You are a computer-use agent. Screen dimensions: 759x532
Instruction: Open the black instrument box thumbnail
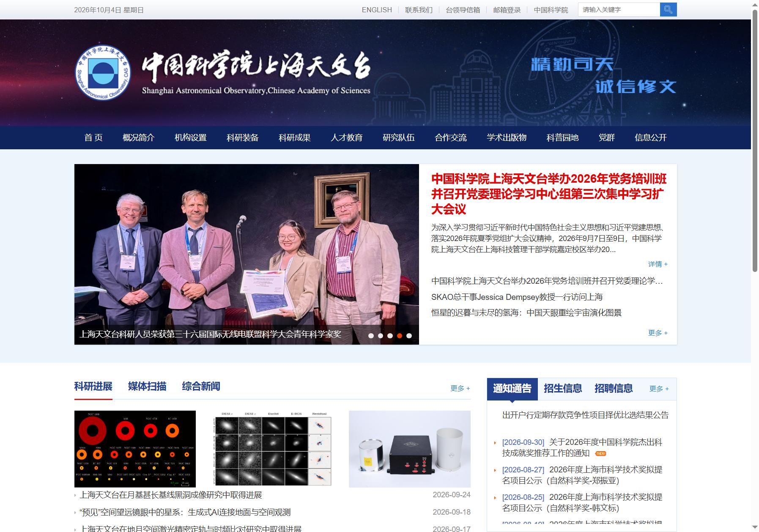pyautogui.click(x=410, y=449)
